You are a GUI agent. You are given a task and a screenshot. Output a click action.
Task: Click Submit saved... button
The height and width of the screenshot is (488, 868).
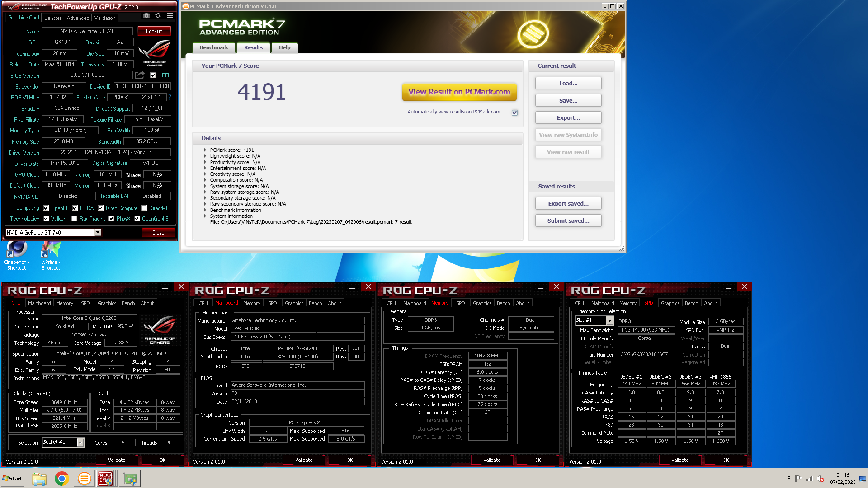click(x=568, y=221)
